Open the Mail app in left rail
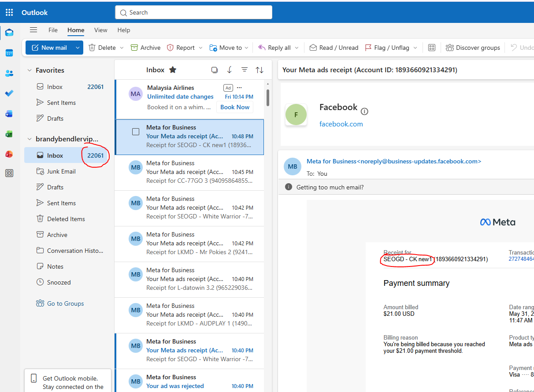This screenshot has width=534, height=392. point(9,33)
